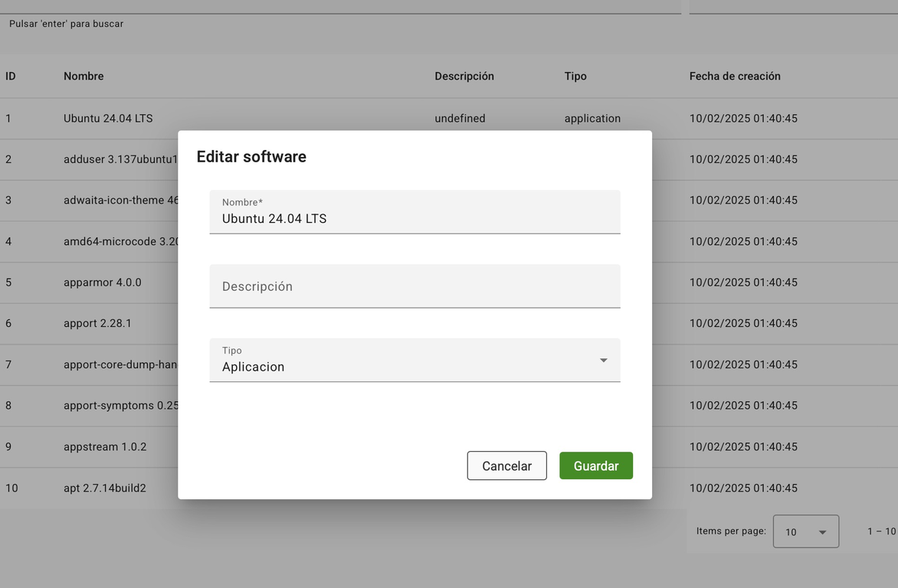Click the Tipo column header
Screen dimensions: 898x588
pyautogui.click(x=575, y=77)
